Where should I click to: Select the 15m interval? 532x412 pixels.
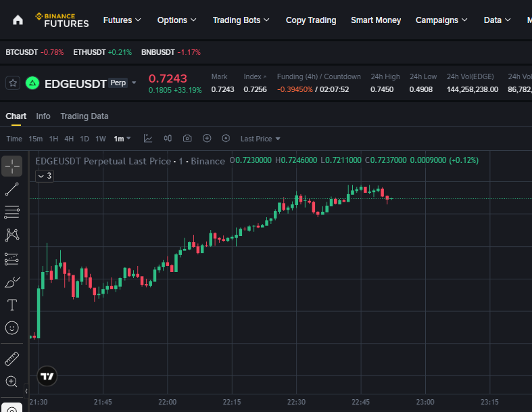click(36, 139)
